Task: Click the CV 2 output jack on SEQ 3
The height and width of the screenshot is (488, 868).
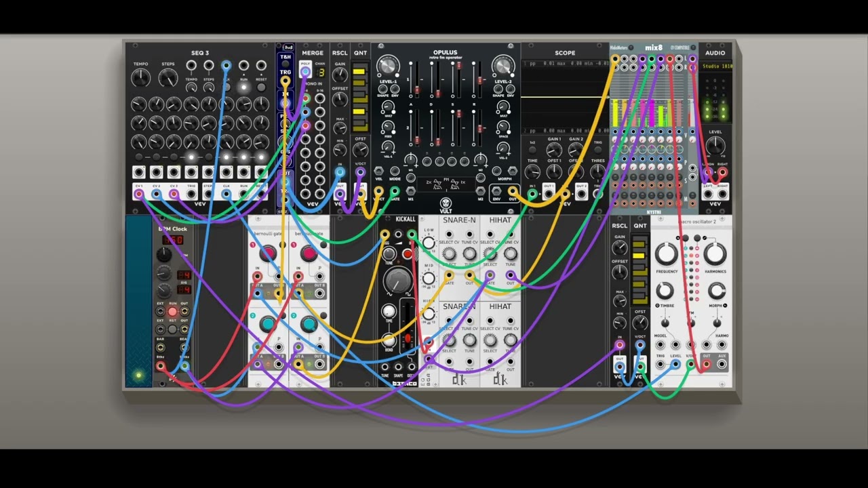Action: point(157,195)
